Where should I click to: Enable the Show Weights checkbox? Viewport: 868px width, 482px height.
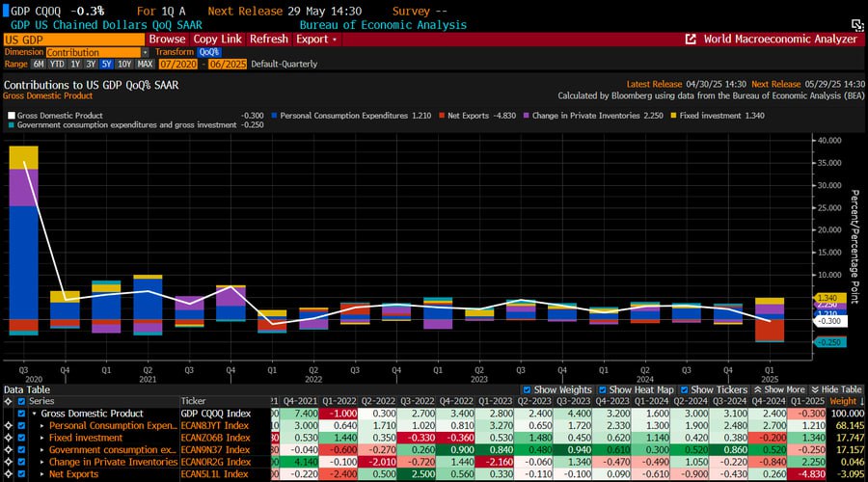click(x=526, y=388)
